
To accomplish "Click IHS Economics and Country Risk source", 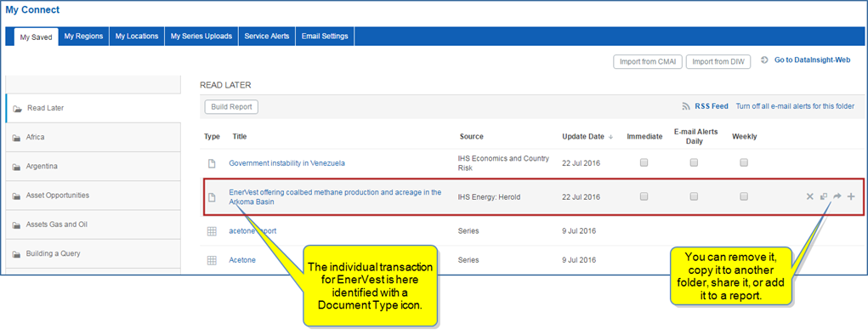I will [x=504, y=163].
